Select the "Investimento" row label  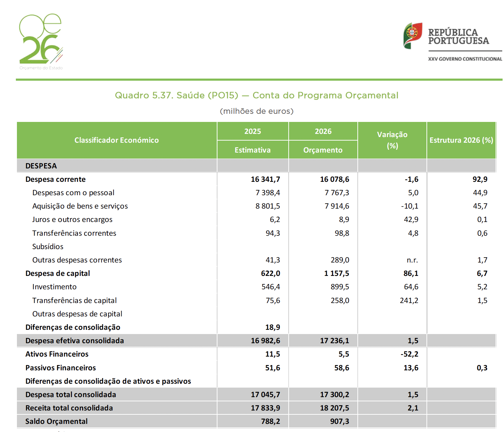click(54, 287)
